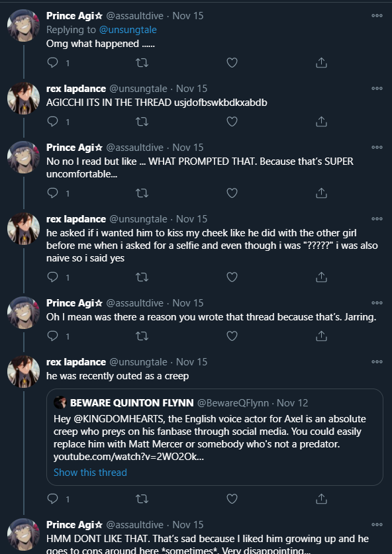Viewport: 392px width, 554px height.
Task: Open more options on "he was recently outed" tweet
Action: coord(377,362)
